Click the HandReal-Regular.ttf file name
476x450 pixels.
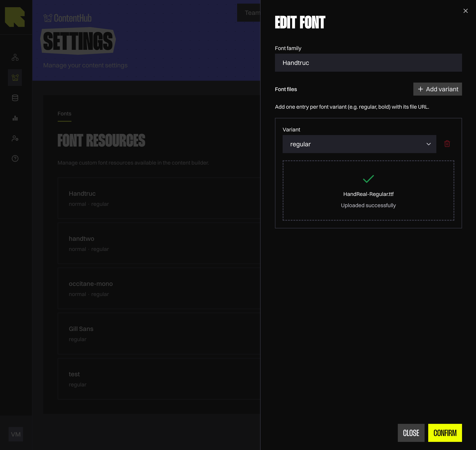[x=368, y=194]
